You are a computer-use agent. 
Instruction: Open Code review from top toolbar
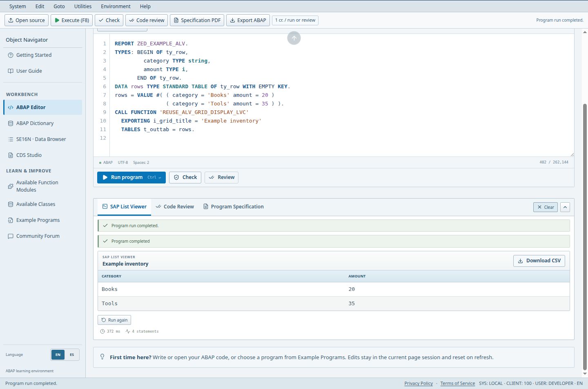click(x=147, y=20)
